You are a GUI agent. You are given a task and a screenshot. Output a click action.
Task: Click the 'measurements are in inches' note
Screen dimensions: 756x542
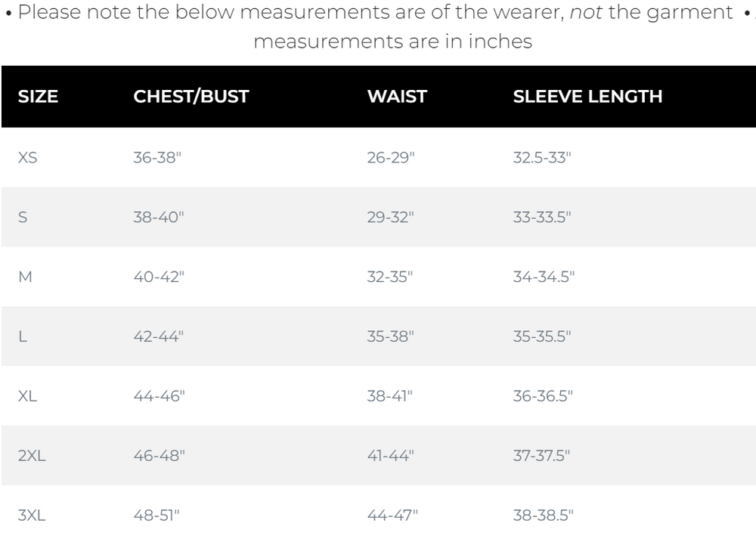tap(393, 42)
